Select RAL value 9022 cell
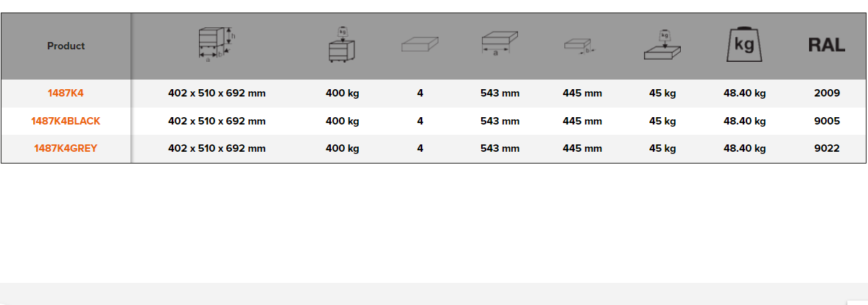Screen dimensions: 868x305 (827, 148)
